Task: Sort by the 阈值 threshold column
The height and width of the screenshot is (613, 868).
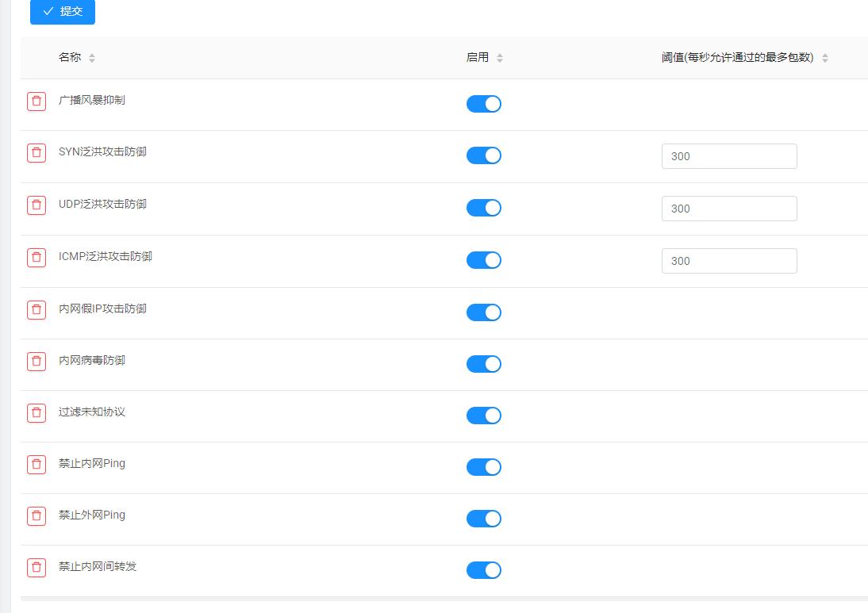Action: coord(824,58)
